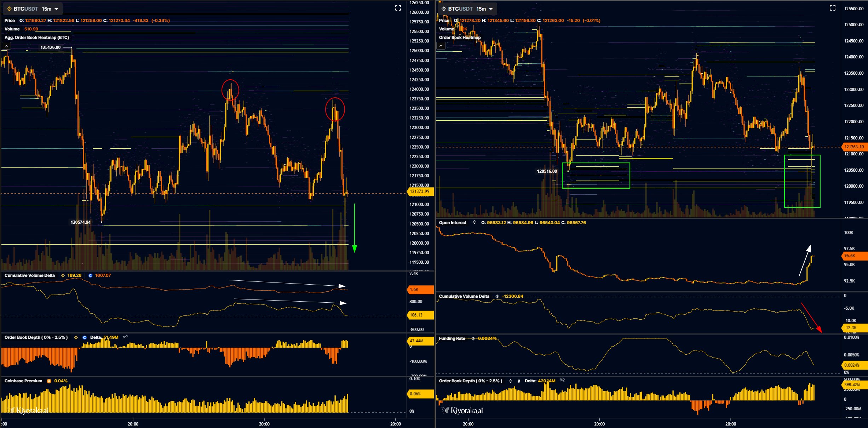This screenshot has height=428, width=868.
Task: Open fullscreen mode on the right chart
Action: [833, 7]
